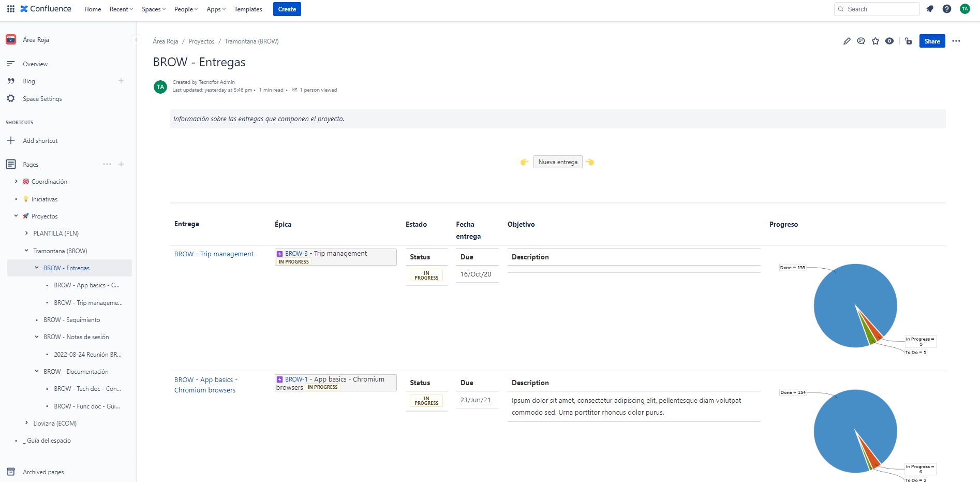Screen dimensions: 980x482
Task: Star this page as favorite
Action: click(875, 41)
